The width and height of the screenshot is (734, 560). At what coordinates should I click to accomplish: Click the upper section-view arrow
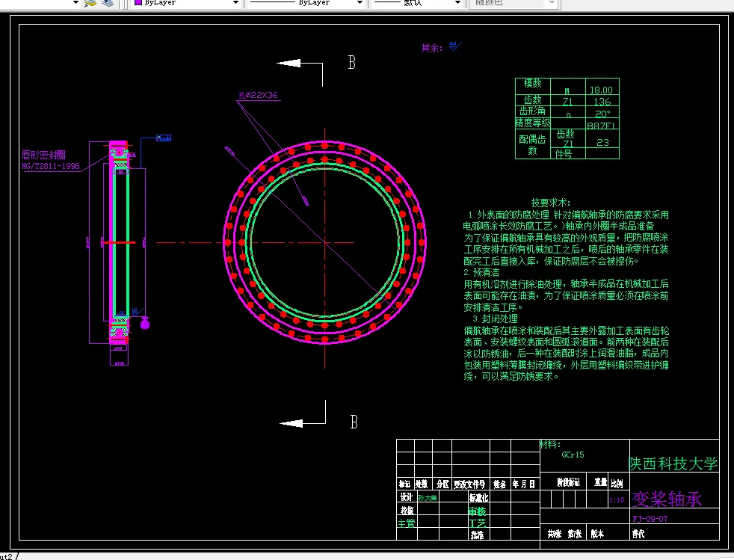pyautogui.click(x=289, y=63)
